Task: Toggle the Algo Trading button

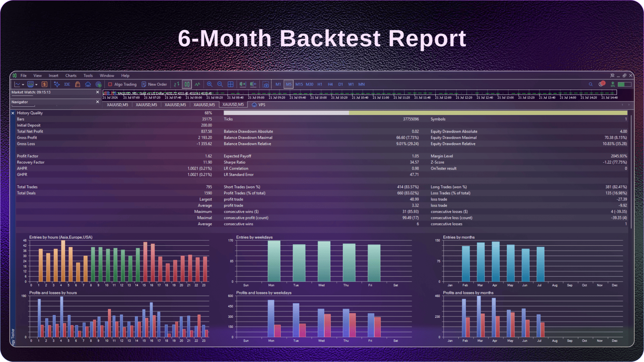Action: pos(122,84)
